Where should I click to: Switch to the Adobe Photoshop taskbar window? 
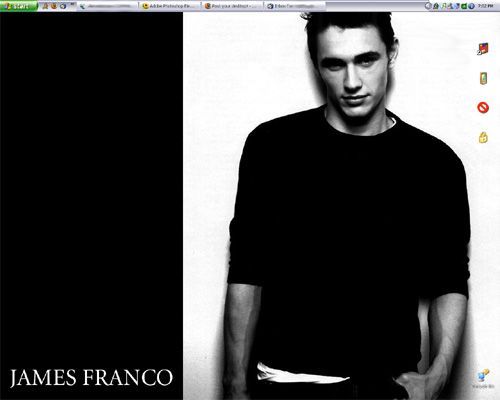[170, 6]
